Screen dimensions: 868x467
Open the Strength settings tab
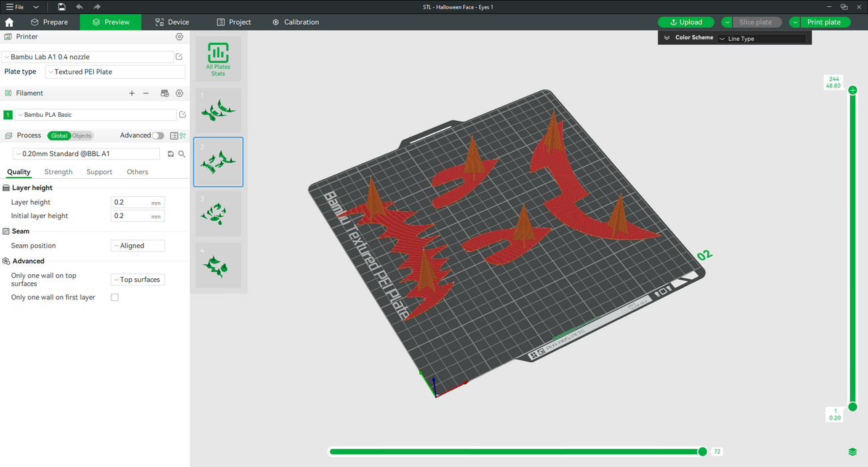coord(59,172)
